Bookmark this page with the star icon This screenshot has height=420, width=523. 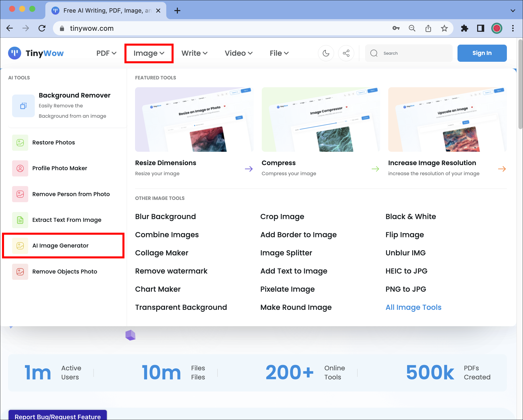click(444, 28)
